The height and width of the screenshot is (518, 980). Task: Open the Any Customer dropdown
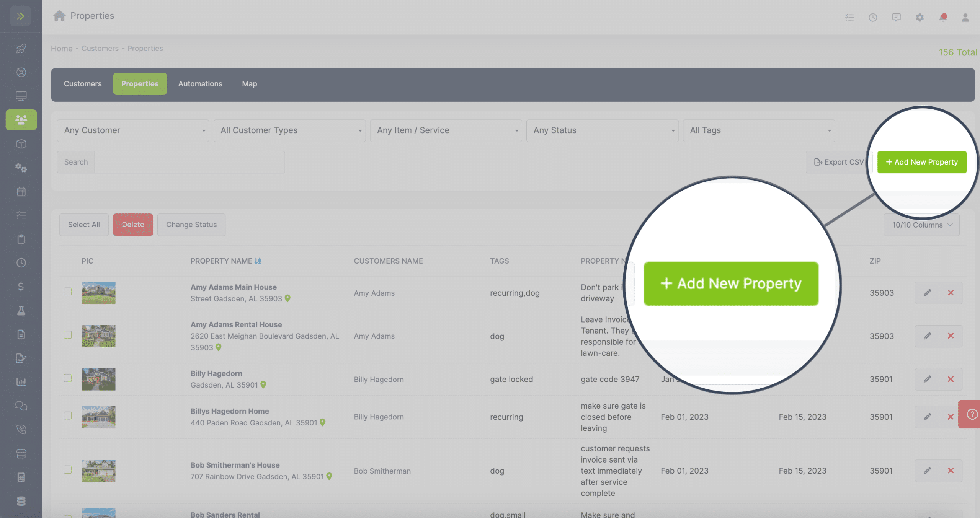pyautogui.click(x=133, y=130)
